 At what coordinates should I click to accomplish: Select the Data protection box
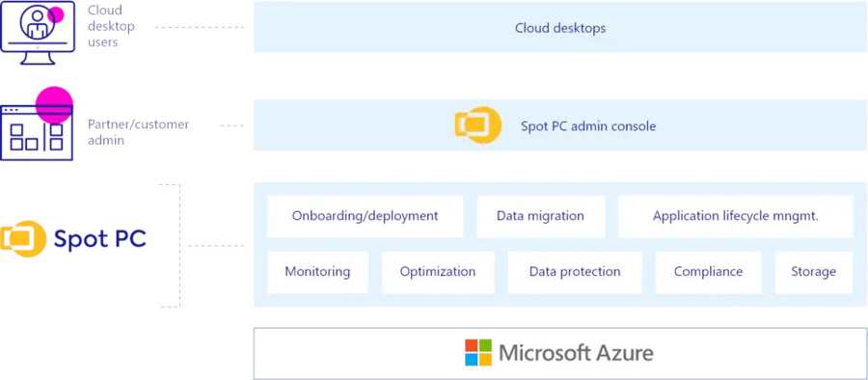[x=575, y=272]
